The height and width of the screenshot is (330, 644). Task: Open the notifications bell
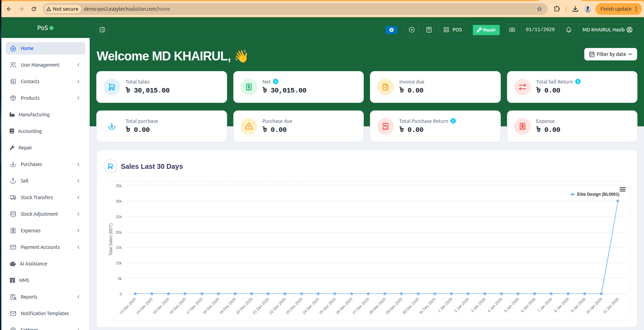(x=568, y=30)
